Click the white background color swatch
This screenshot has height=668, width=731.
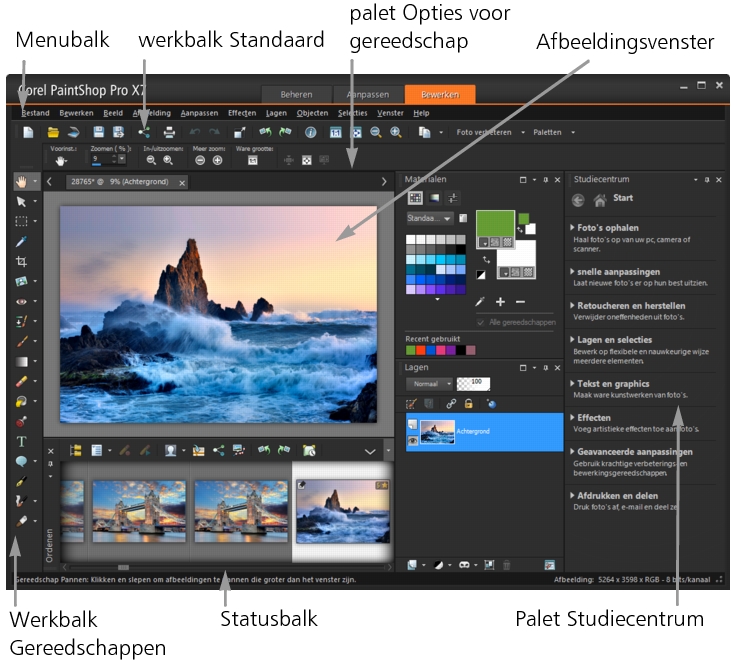[x=517, y=255]
